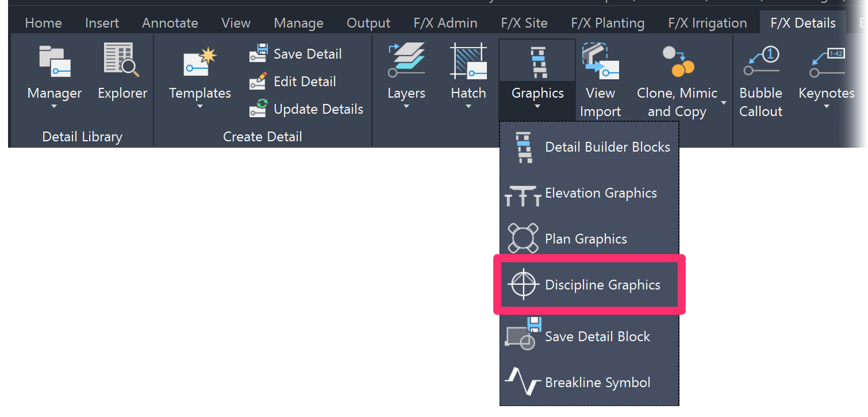This screenshot has width=868, height=417.
Task: Click the Detail Builder Blocks menu icon
Action: (524, 146)
